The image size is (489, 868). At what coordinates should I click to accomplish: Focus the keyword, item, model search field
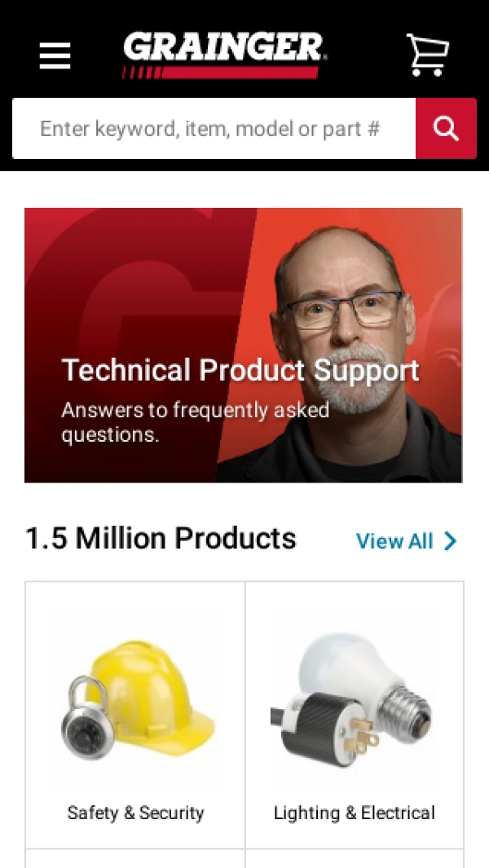coord(214,129)
